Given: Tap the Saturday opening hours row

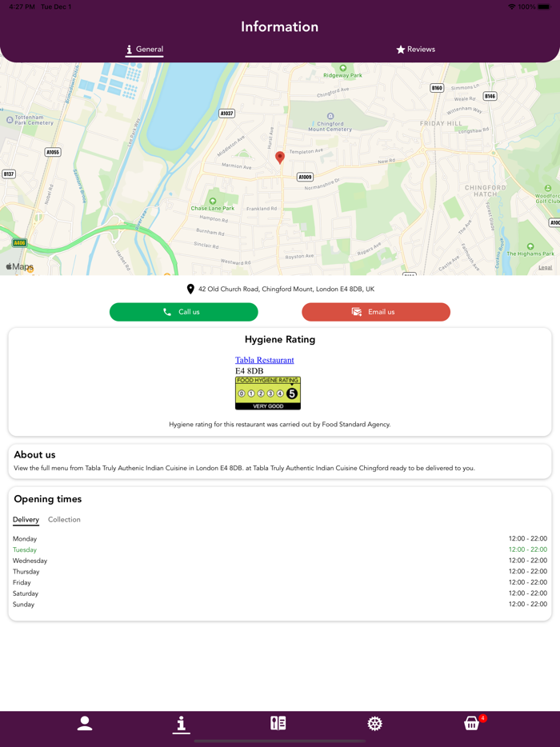Looking at the screenshot, I should pos(280,593).
